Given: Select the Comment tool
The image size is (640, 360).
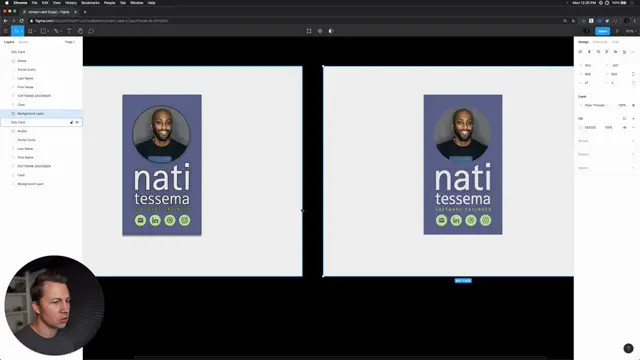Looking at the screenshot, I should click(91, 31).
